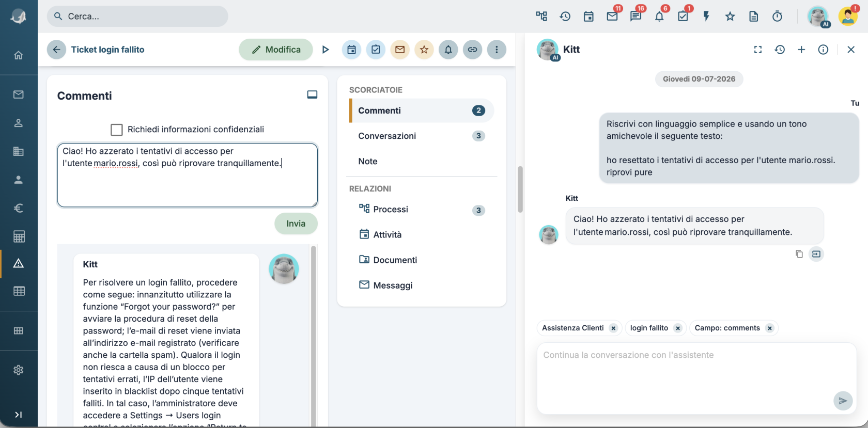Open the process tree icon in top bar
The width and height of the screenshot is (868, 428).
click(541, 17)
